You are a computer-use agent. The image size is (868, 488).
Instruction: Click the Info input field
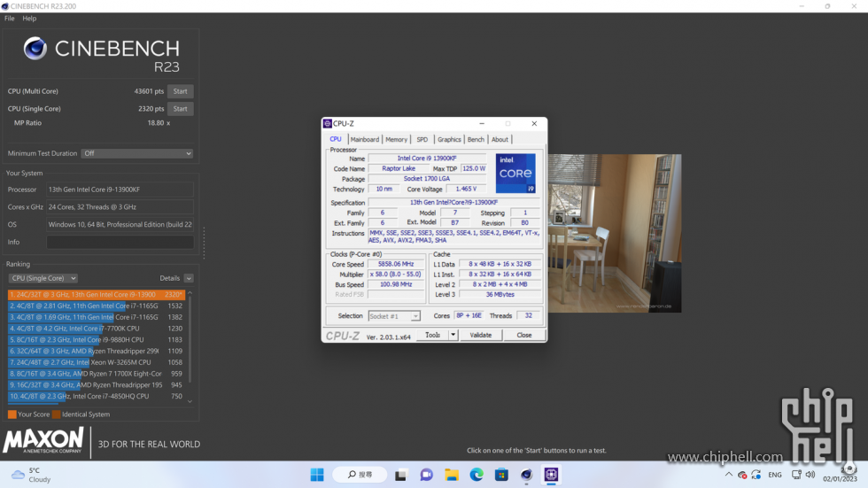point(120,242)
